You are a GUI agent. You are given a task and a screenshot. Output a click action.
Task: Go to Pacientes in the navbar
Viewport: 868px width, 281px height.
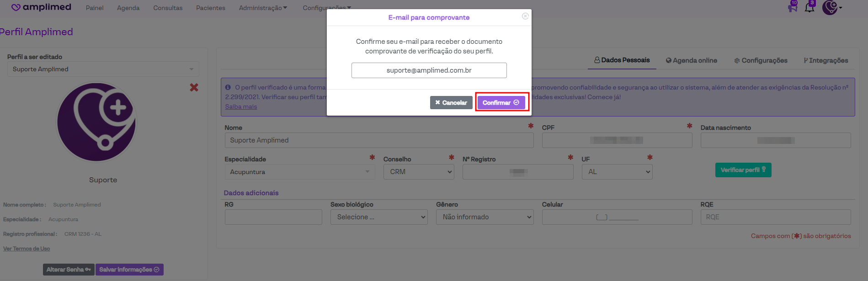211,8
